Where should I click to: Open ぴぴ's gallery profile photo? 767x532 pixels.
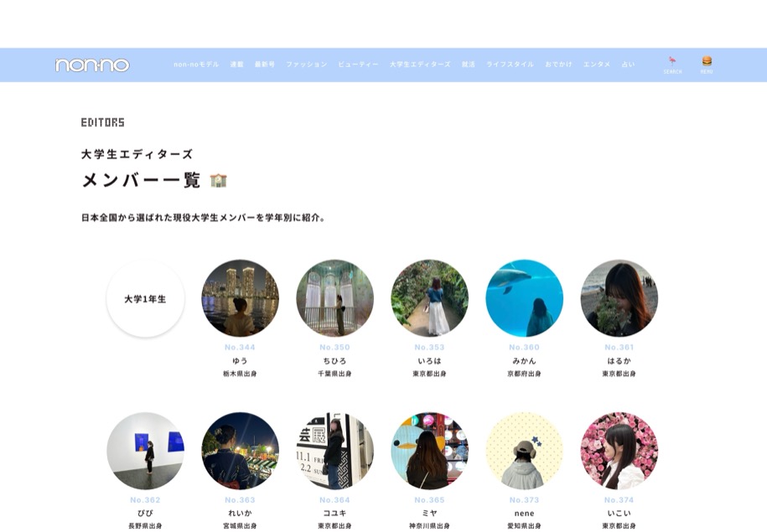click(x=145, y=451)
